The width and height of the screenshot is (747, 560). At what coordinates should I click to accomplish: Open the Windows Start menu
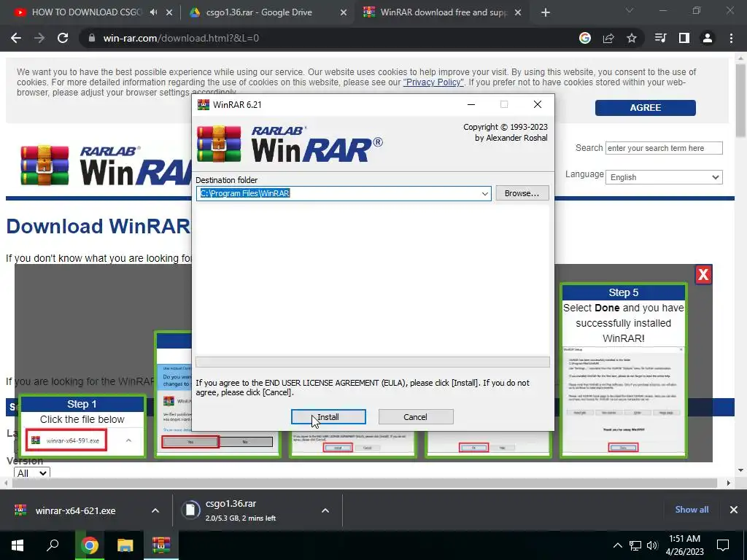[18, 545]
